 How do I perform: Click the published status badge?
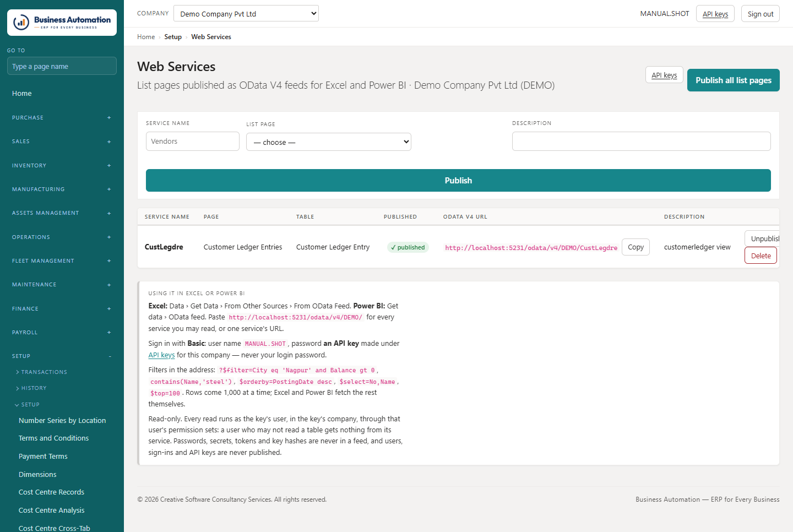click(x=408, y=247)
